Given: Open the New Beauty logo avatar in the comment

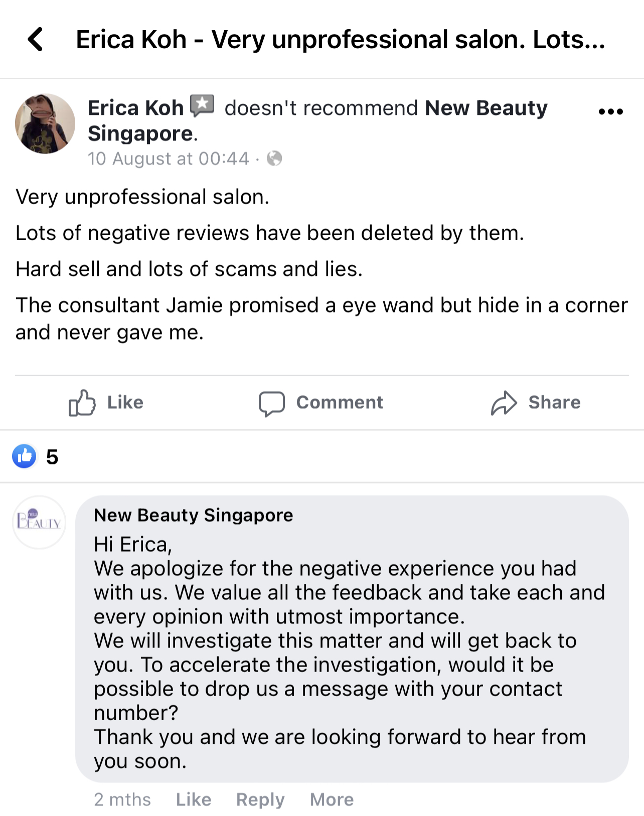Looking at the screenshot, I should [x=39, y=522].
